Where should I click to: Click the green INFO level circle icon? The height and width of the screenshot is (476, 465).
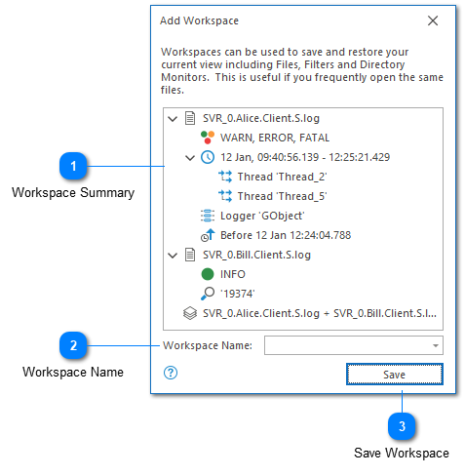click(x=208, y=274)
